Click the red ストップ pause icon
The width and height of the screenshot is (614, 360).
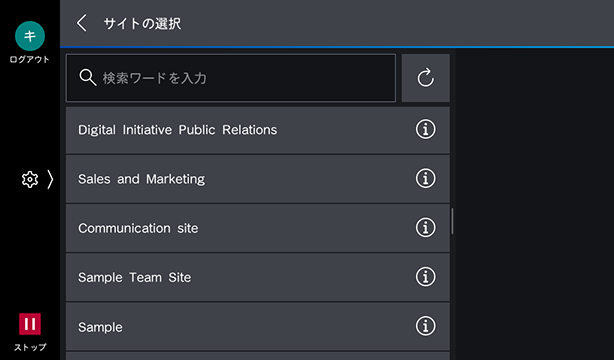coord(30,324)
